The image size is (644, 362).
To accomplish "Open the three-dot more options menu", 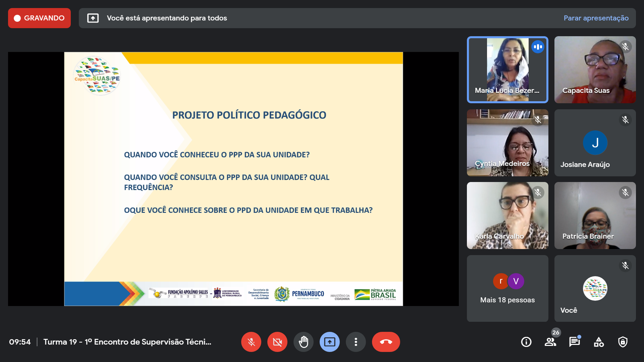I will [x=356, y=342].
